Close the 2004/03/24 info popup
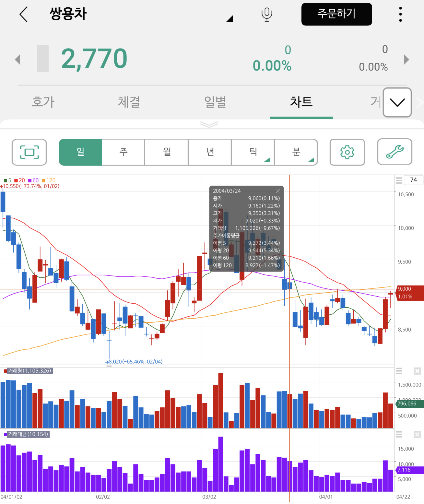 [278, 191]
